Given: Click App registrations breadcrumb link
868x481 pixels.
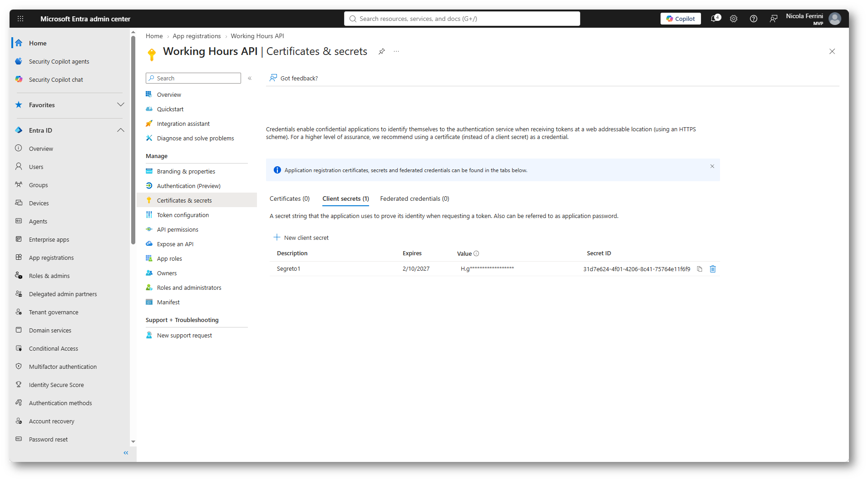Looking at the screenshot, I should (x=197, y=36).
